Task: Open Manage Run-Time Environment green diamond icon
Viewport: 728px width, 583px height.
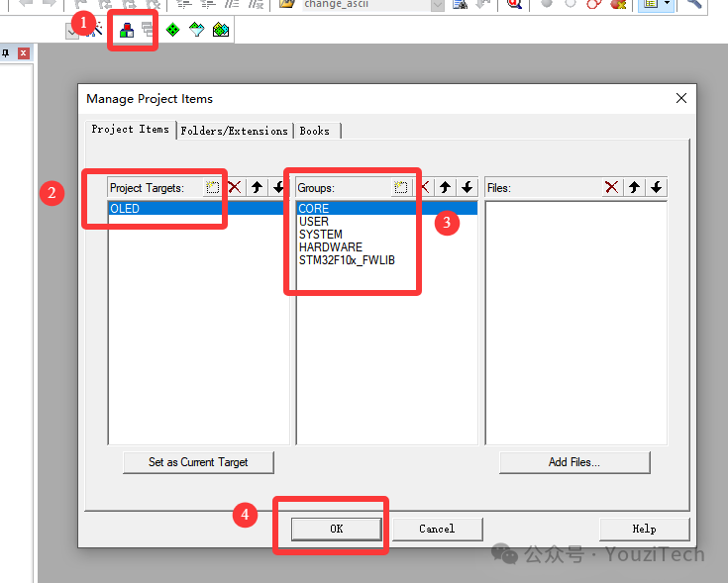Action: [x=172, y=30]
